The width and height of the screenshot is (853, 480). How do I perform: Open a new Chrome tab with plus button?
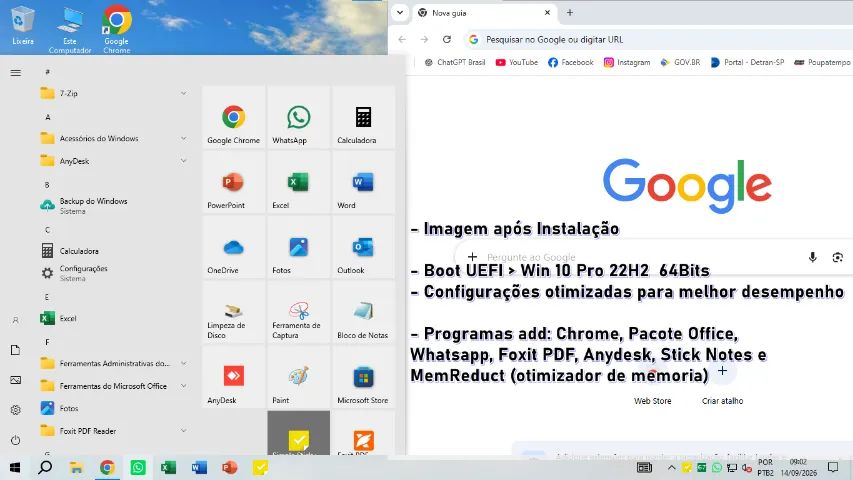pyautogui.click(x=570, y=13)
